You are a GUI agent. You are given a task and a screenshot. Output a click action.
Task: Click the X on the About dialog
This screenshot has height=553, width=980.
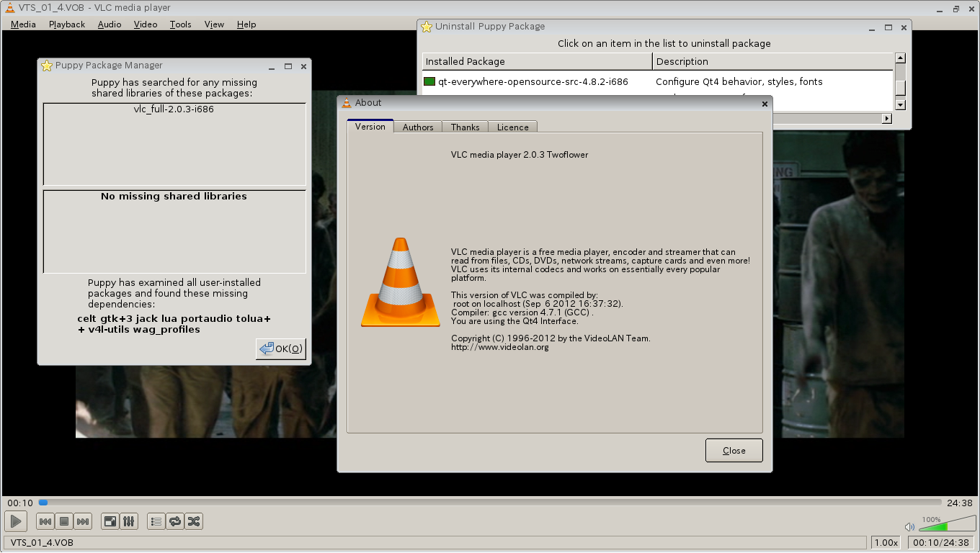coord(765,104)
